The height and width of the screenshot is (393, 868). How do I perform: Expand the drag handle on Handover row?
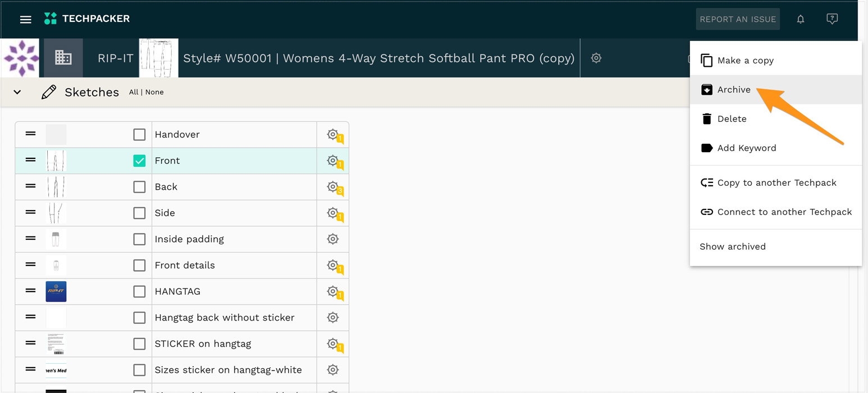(x=30, y=134)
